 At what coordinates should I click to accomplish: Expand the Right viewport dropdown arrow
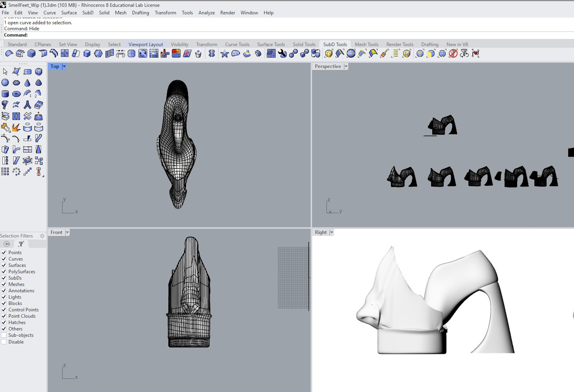332,232
